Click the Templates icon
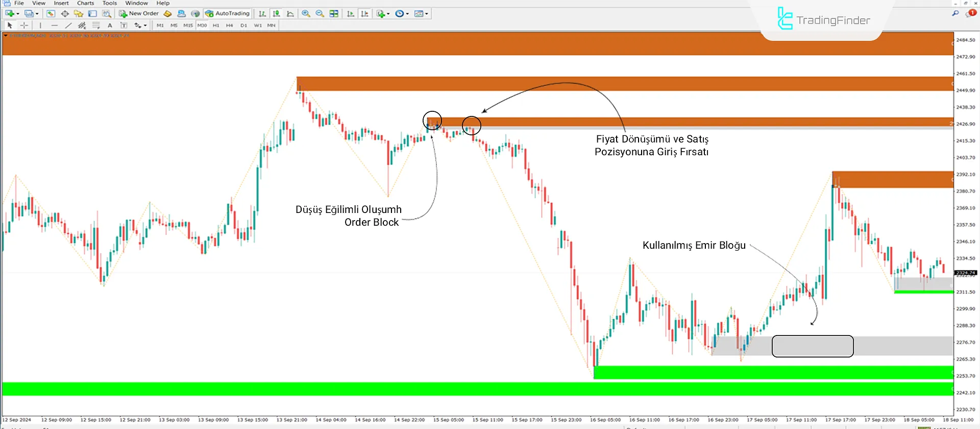The image size is (980, 429). click(x=419, y=14)
